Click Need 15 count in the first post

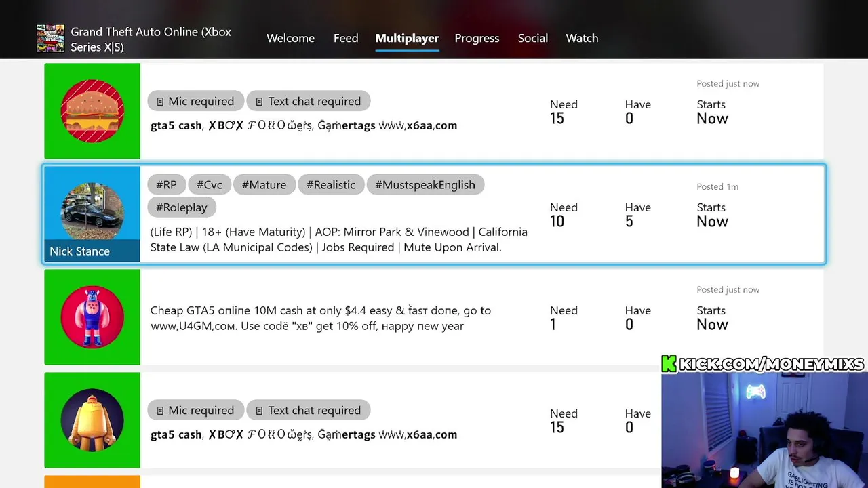564,112
